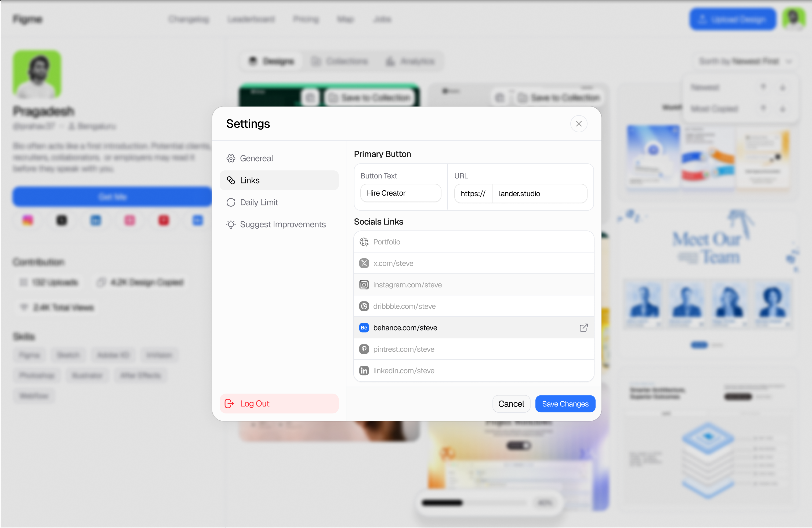Click the Cancel button
Screen dimensions: 812x528
pos(511,404)
